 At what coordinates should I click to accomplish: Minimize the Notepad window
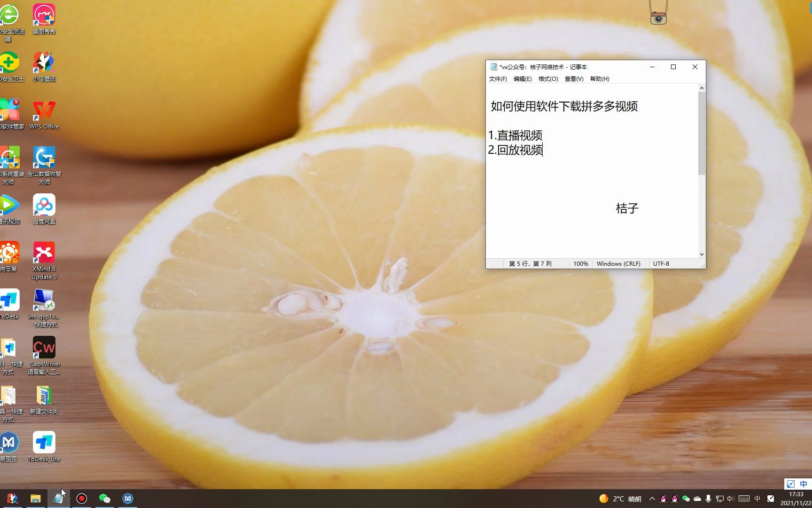pyautogui.click(x=652, y=67)
